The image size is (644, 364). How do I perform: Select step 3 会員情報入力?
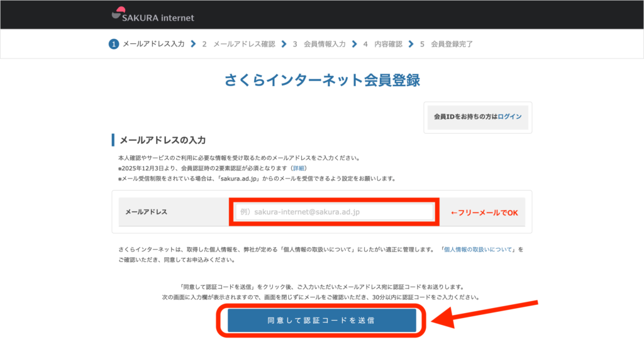319,44
